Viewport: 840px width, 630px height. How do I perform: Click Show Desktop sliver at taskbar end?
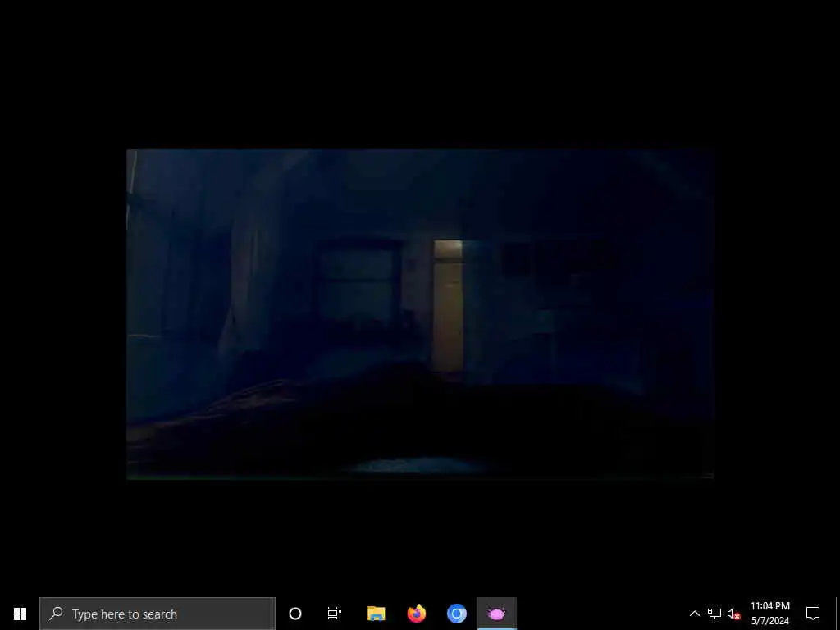point(838,614)
